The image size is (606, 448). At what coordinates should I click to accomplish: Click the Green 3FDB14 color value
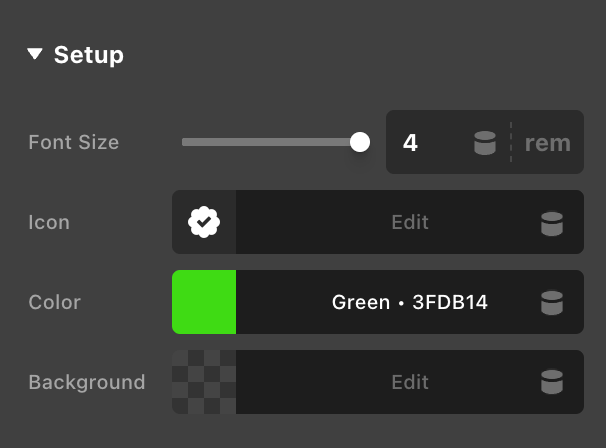point(409,302)
